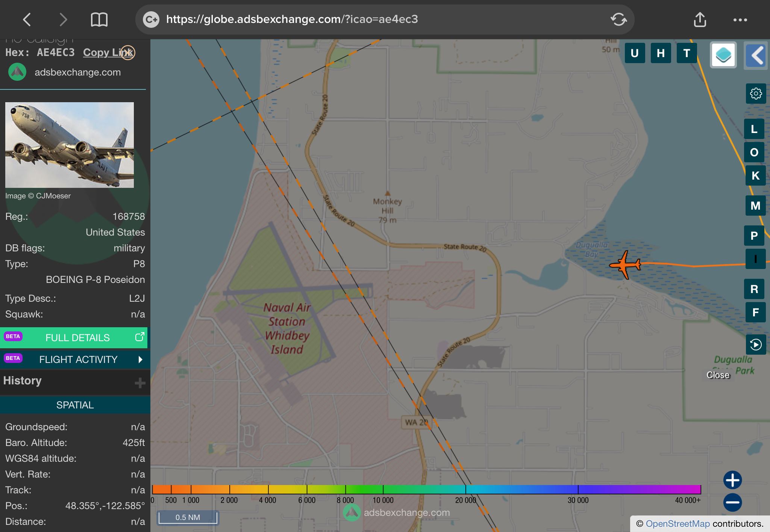770x532 pixels.
Task: Click the altitude color legend bar
Action: pyautogui.click(x=426, y=489)
